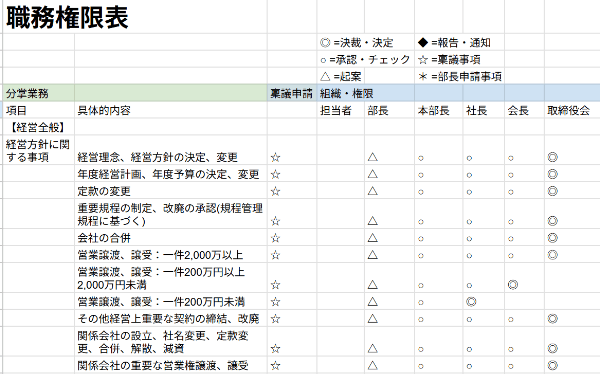Click the 社長 ◎ in the 200万円未満 row
The height and width of the screenshot is (374, 600).
[471, 302]
